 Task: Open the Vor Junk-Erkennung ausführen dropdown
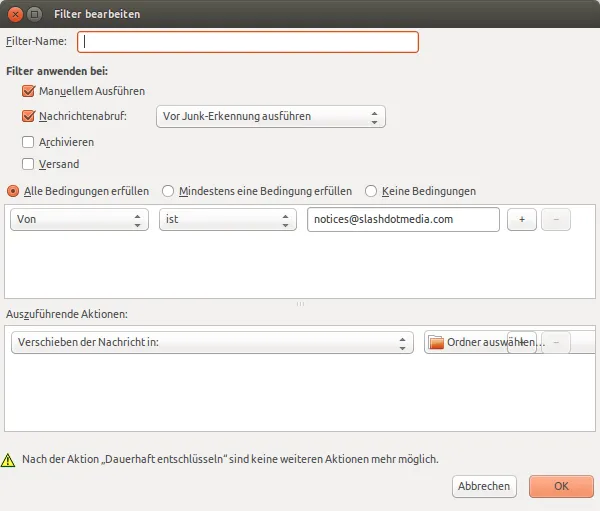(271, 116)
